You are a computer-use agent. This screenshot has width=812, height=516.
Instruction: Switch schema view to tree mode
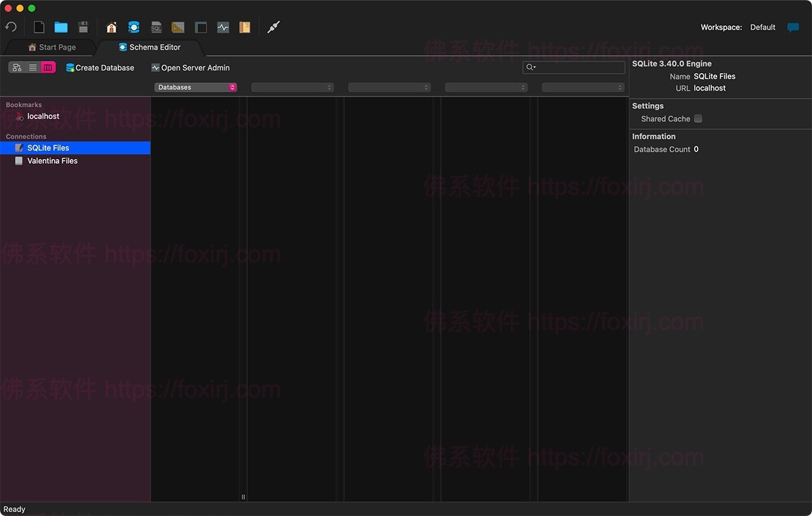(x=16, y=67)
